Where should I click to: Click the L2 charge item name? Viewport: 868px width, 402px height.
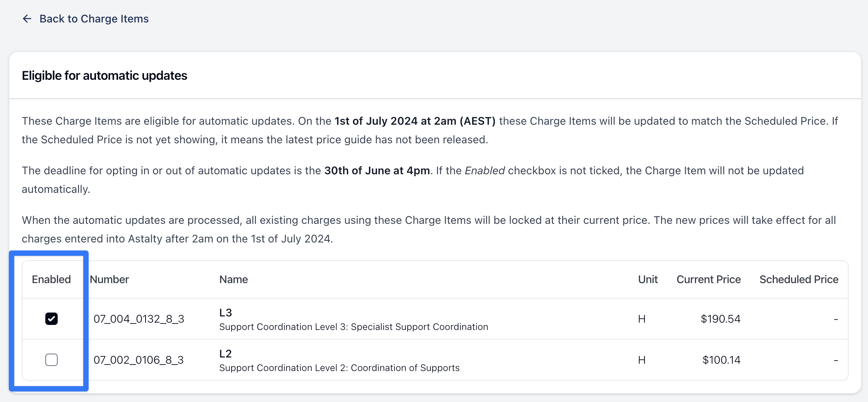tap(225, 354)
